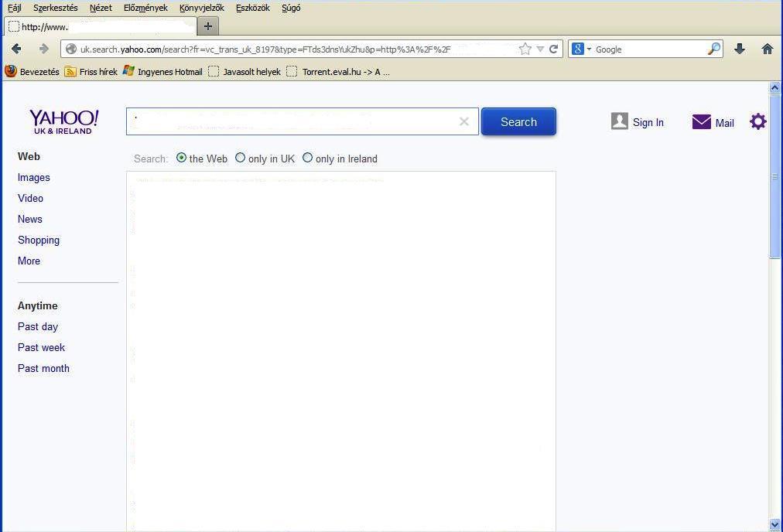Viewport: 783px width, 532px height.
Task: Select the http://www. browser tab
Action: [x=100, y=26]
